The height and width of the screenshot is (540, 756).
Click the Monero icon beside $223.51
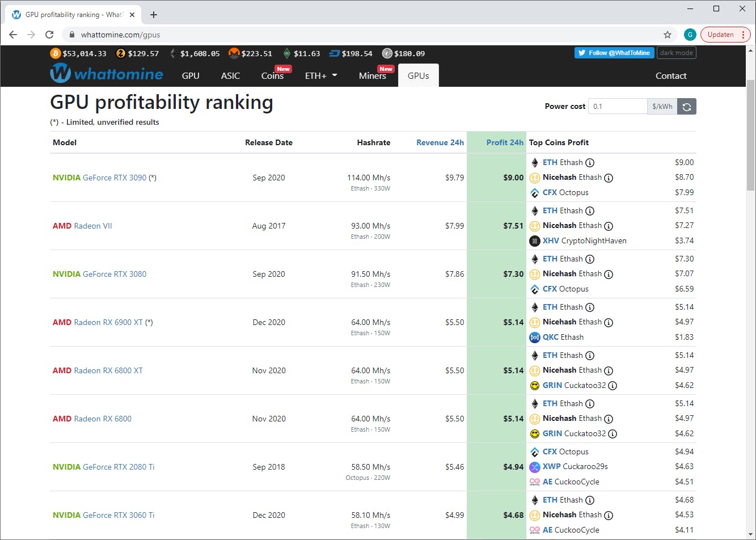(x=234, y=53)
